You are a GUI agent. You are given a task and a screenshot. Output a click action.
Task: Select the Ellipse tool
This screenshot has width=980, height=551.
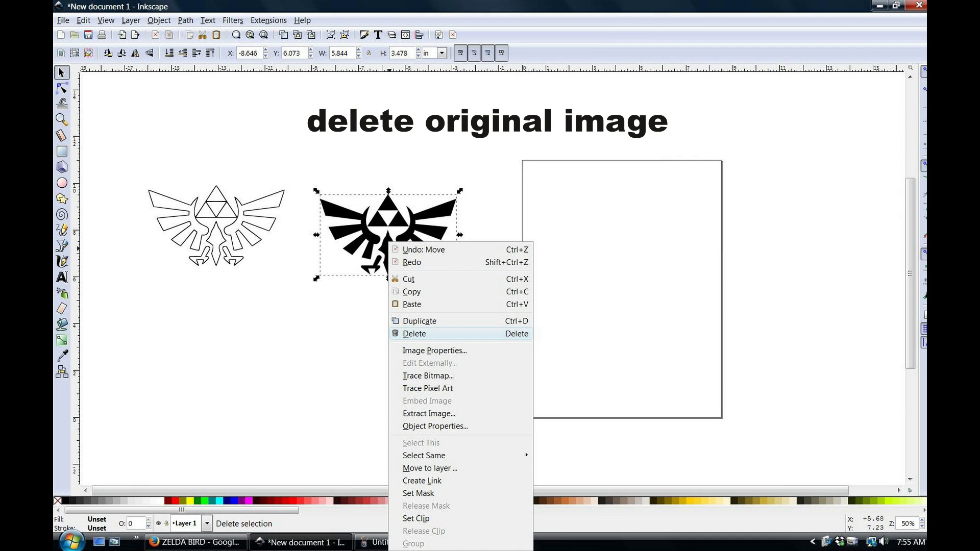pos(62,183)
